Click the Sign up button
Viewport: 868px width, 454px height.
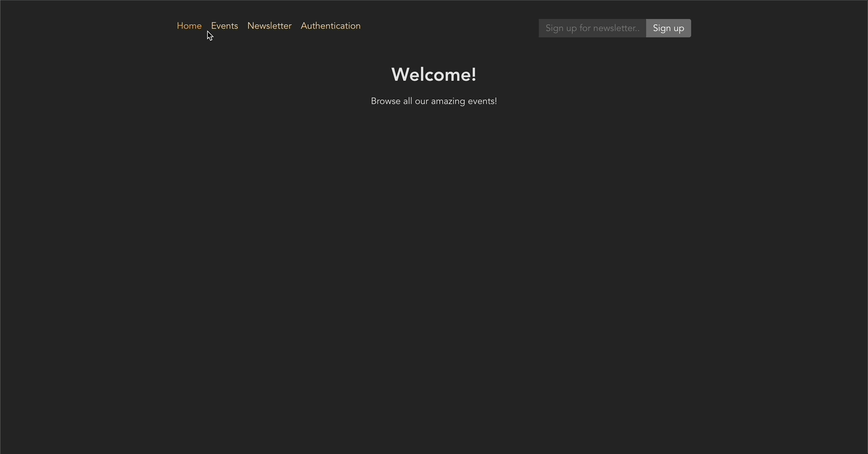coord(668,28)
